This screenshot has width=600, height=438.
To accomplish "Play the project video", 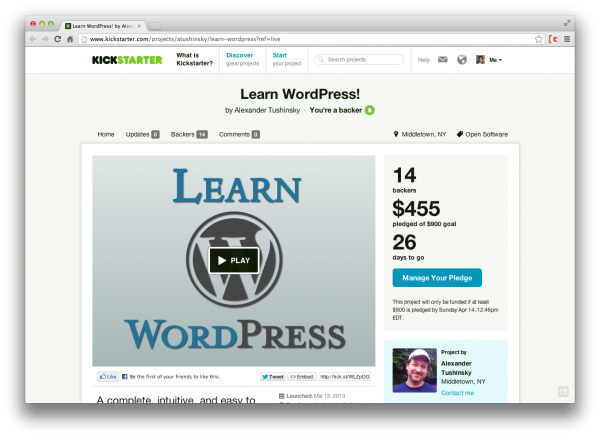I will pos(234,261).
